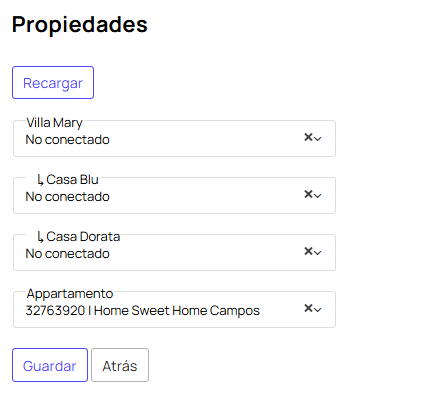
Task: Save changes with the Guardar button
Action: (50, 365)
